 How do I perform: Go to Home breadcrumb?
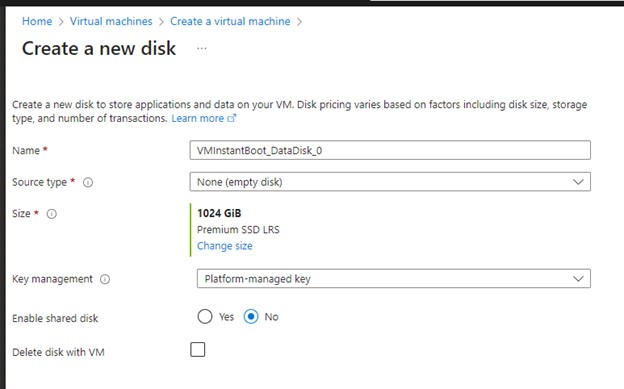click(37, 21)
